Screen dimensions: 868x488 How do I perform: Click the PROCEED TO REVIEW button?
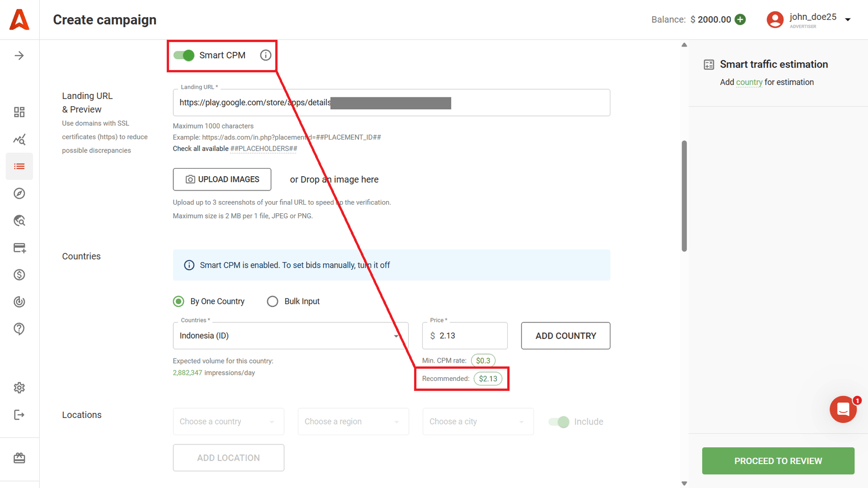[x=778, y=461]
